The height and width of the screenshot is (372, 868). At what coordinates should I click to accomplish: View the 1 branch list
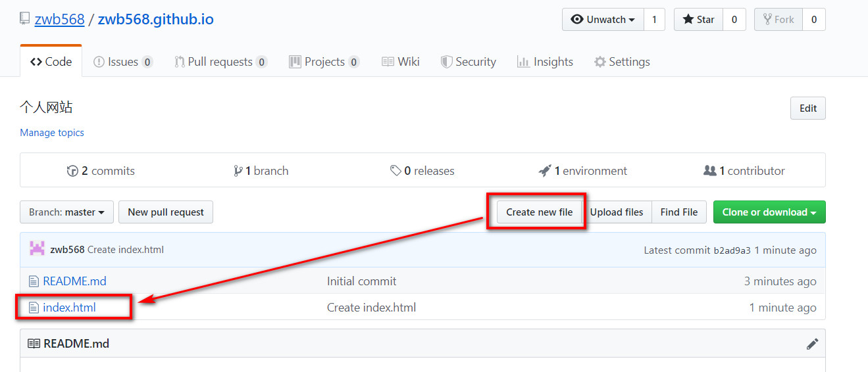pyautogui.click(x=261, y=171)
